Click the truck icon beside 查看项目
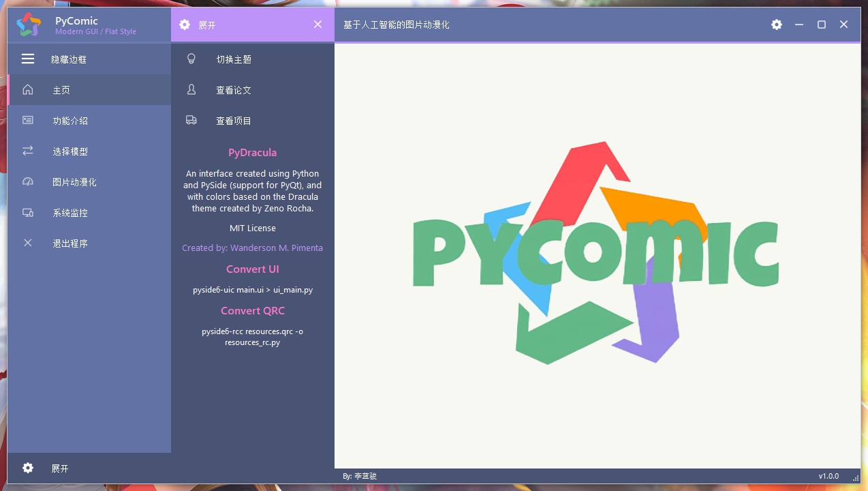Image resolution: width=868 pixels, height=491 pixels. (191, 120)
